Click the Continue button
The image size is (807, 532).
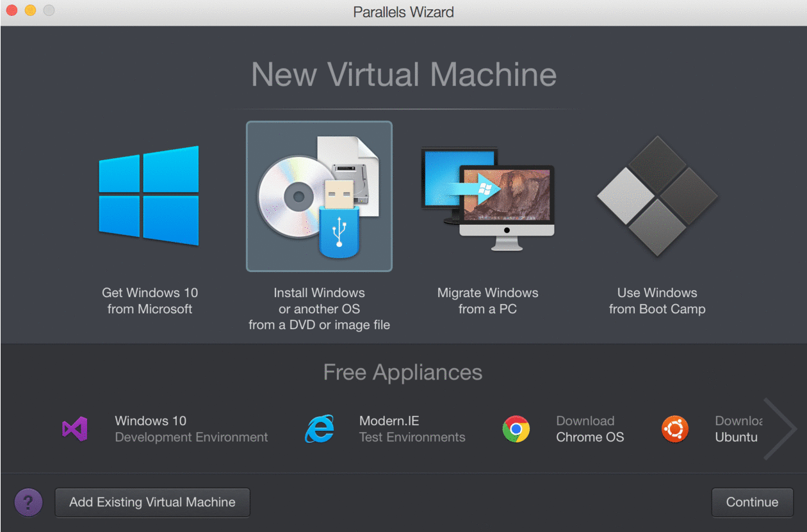tap(753, 503)
